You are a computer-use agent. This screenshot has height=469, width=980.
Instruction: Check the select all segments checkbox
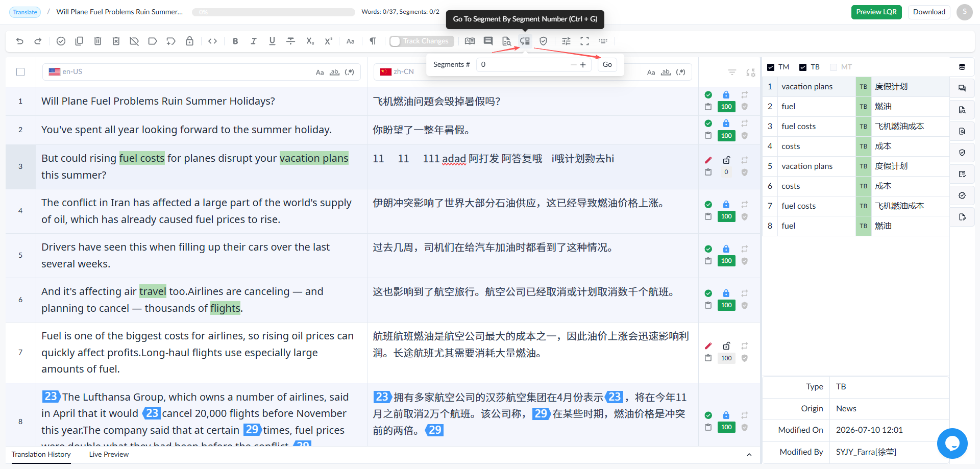coord(20,72)
